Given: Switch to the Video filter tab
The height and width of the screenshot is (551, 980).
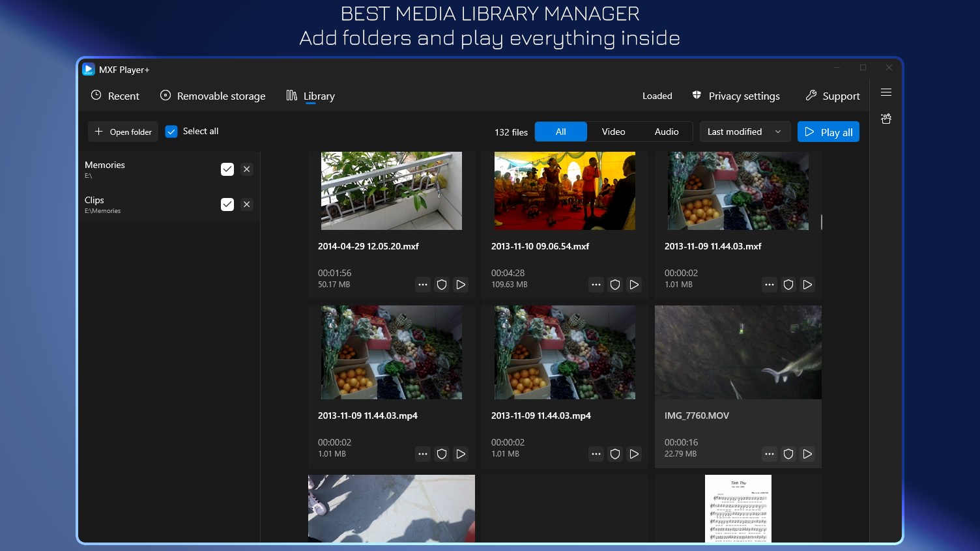Looking at the screenshot, I should coord(613,131).
